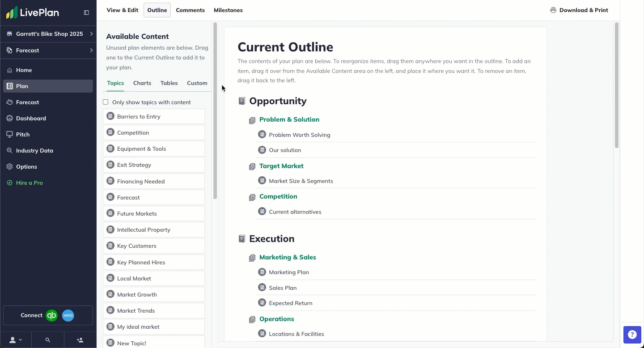
Task: Click the topic icon beside Problem Worth Solving
Action: [262, 135]
